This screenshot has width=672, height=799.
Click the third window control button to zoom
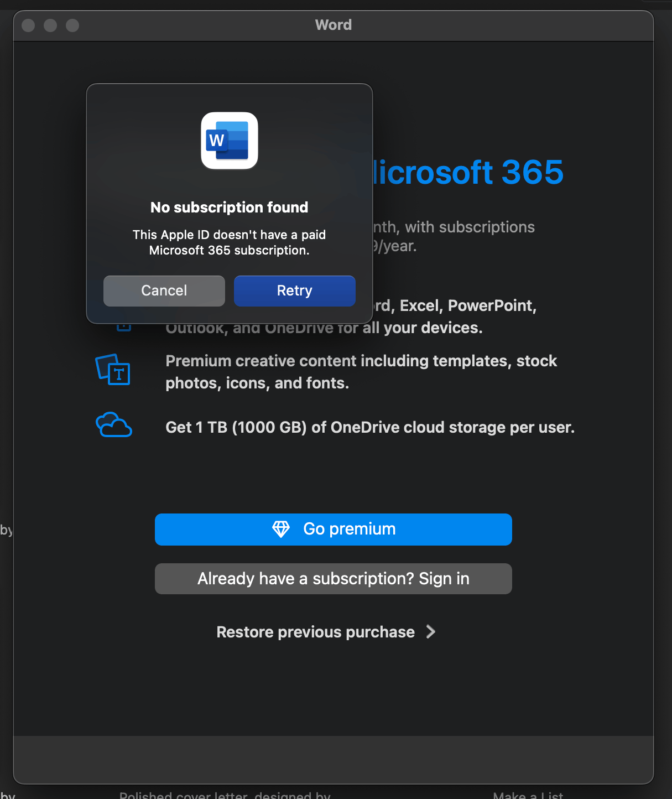pyautogui.click(x=72, y=25)
